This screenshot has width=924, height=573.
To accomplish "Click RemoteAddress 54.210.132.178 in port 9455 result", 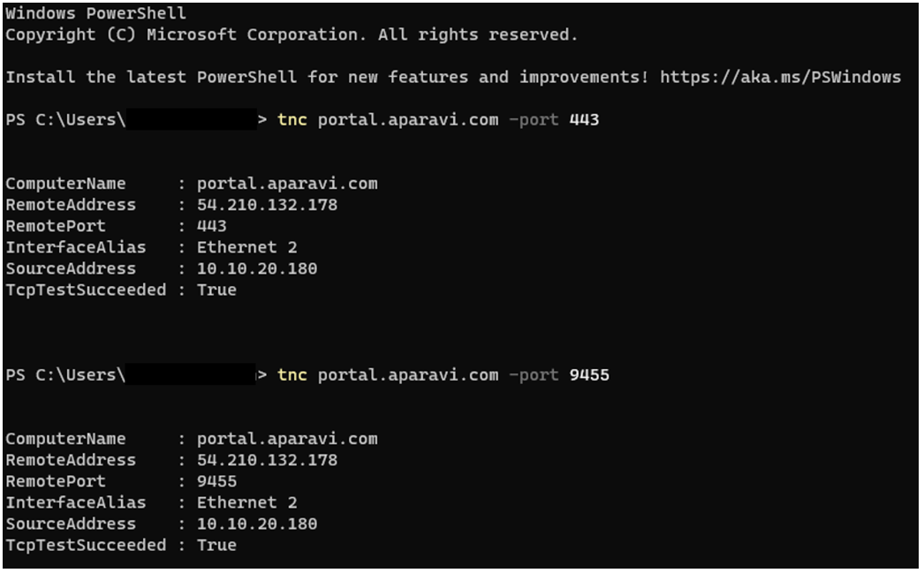I will point(267,460).
